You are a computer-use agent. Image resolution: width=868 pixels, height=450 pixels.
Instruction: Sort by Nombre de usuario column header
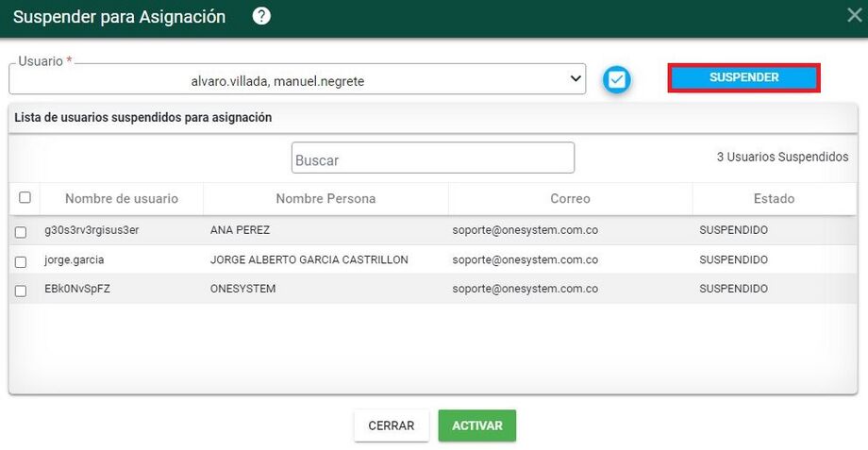pyautogui.click(x=121, y=199)
